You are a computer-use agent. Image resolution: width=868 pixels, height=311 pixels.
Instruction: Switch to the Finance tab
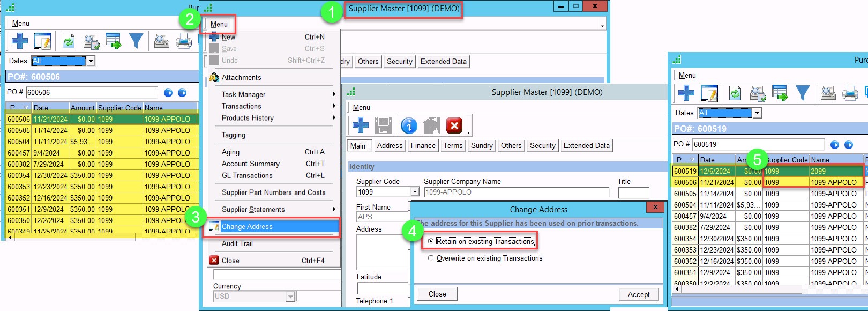pos(423,146)
